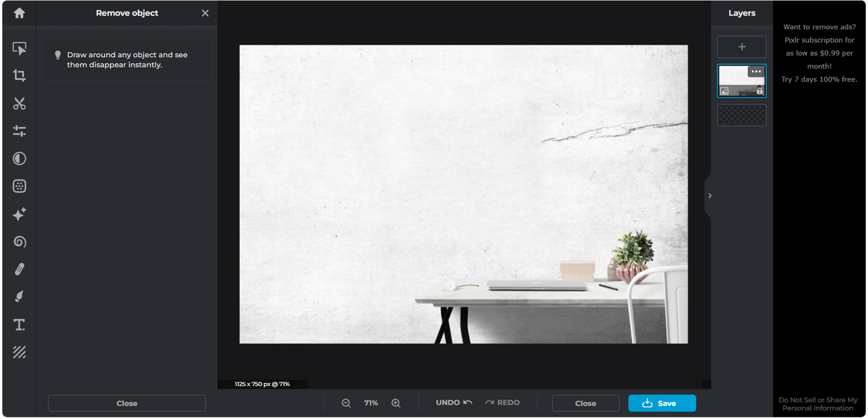Screen dimensions: 868x419
Task: Click the Remove object panel title
Action: [x=127, y=13]
